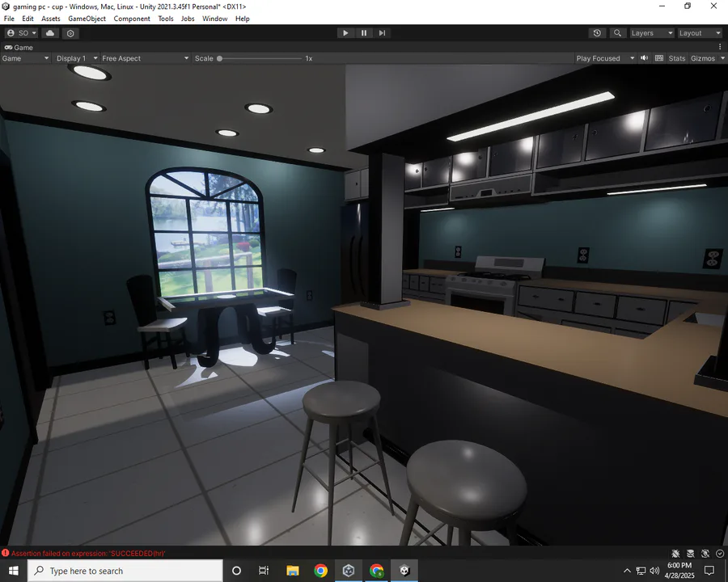Open the Windows Start menu
Viewport: 728px width, 582px height.
[14, 571]
